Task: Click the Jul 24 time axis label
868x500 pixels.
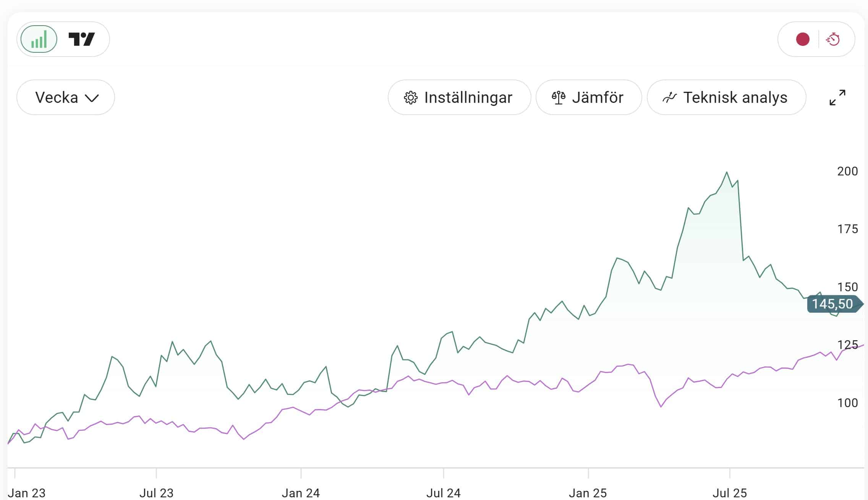Action: [x=443, y=493]
